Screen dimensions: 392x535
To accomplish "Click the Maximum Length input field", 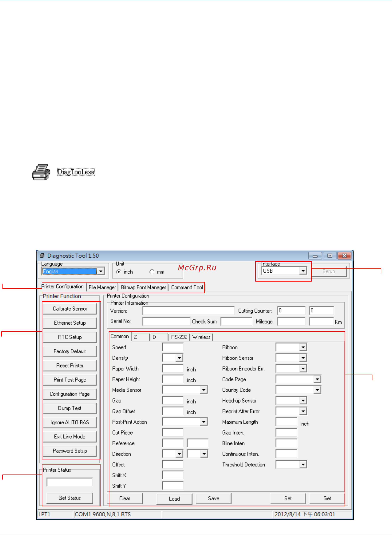I will 286,422.
